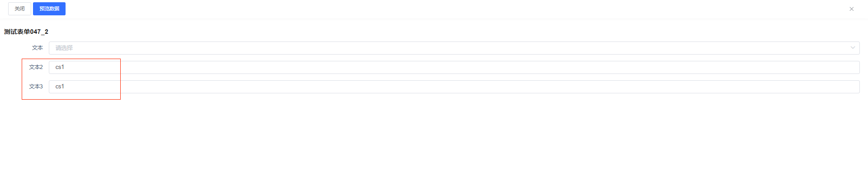Click the 文本2 field label

point(36,67)
